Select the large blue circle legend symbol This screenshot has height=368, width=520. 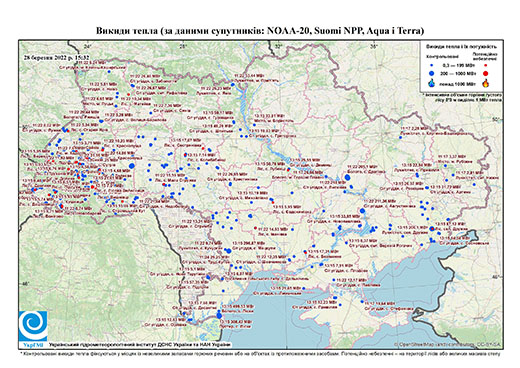pos(431,73)
